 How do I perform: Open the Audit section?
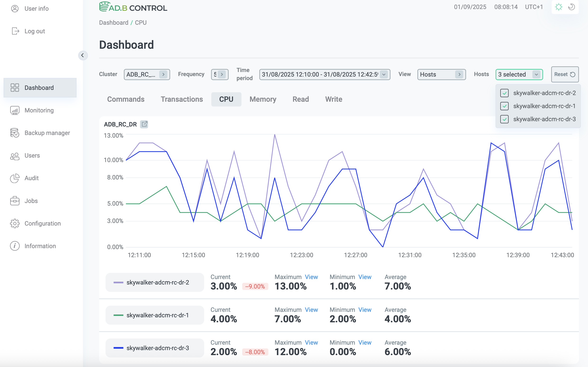click(x=31, y=178)
